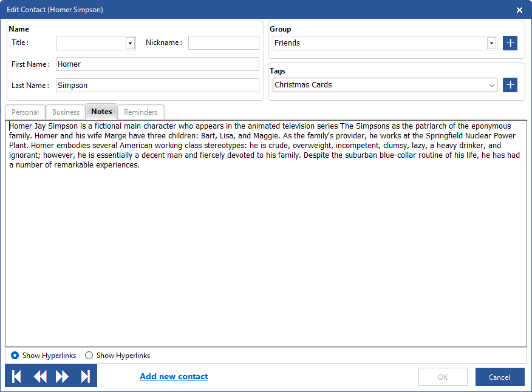
Task: Click the plus button beside Group
Action: [510, 43]
